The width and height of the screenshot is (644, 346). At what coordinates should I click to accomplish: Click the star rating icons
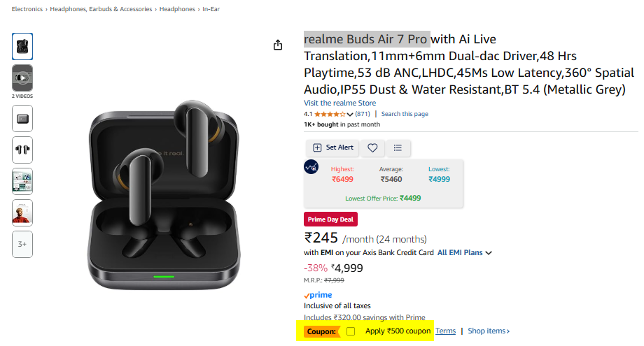pos(329,114)
